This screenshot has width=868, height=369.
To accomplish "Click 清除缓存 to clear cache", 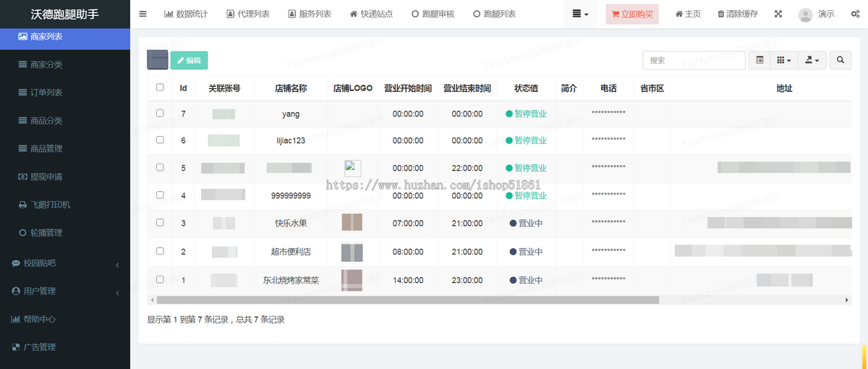I will [738, 14].
